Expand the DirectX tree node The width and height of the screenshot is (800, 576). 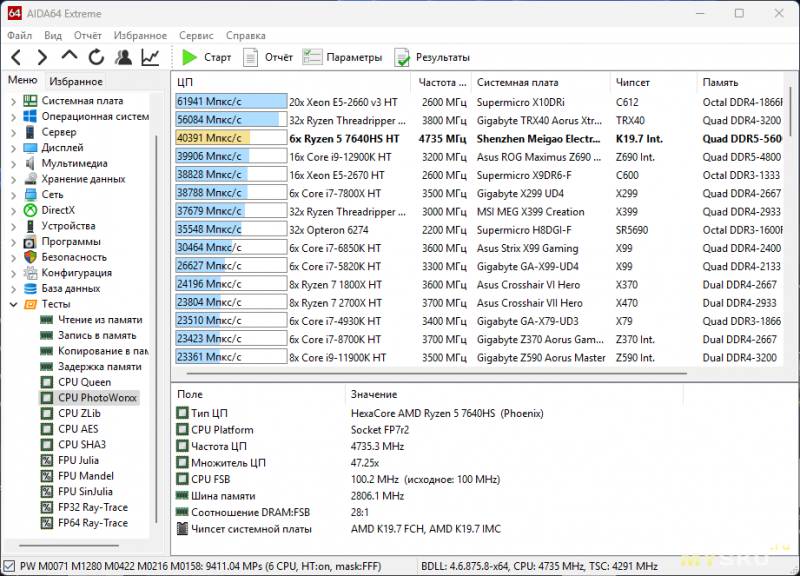[x=13, y=211]
